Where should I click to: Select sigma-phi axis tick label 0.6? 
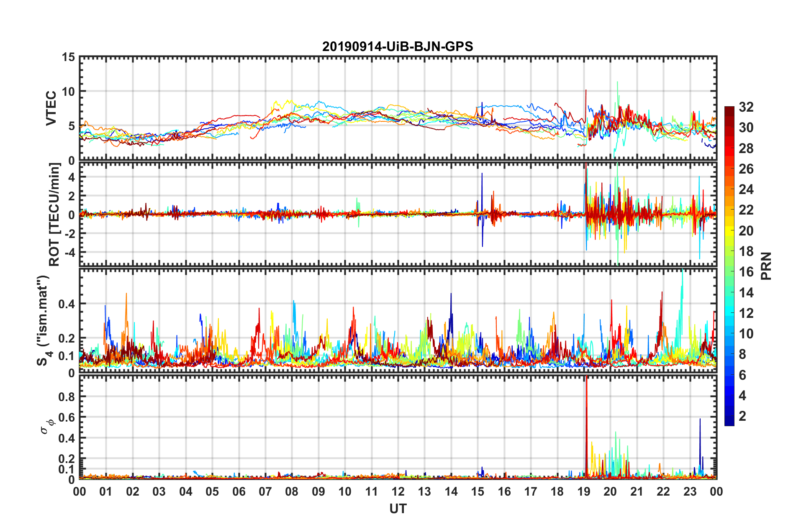(x=67, y=417)
